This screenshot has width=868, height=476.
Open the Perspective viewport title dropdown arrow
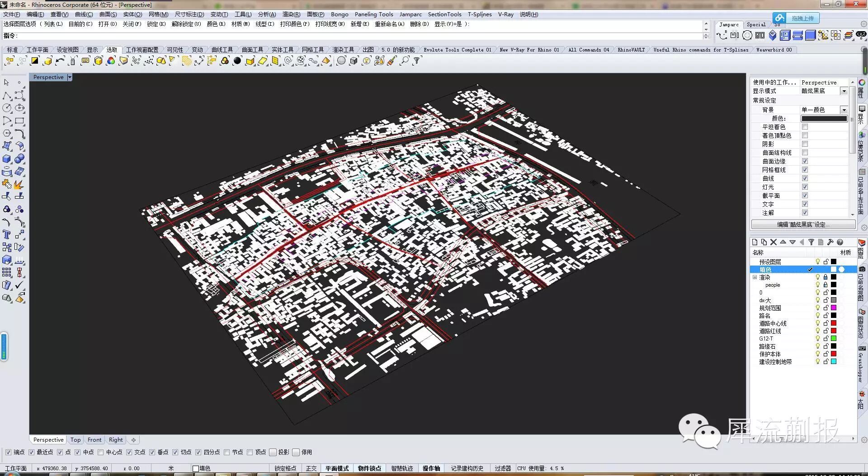[70, 77]
